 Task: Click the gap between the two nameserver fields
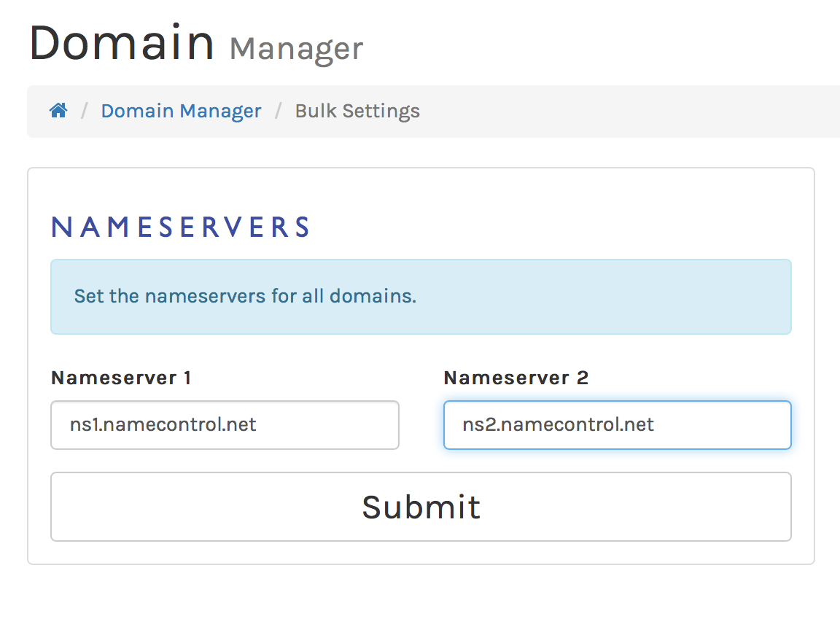pos(421,425)
